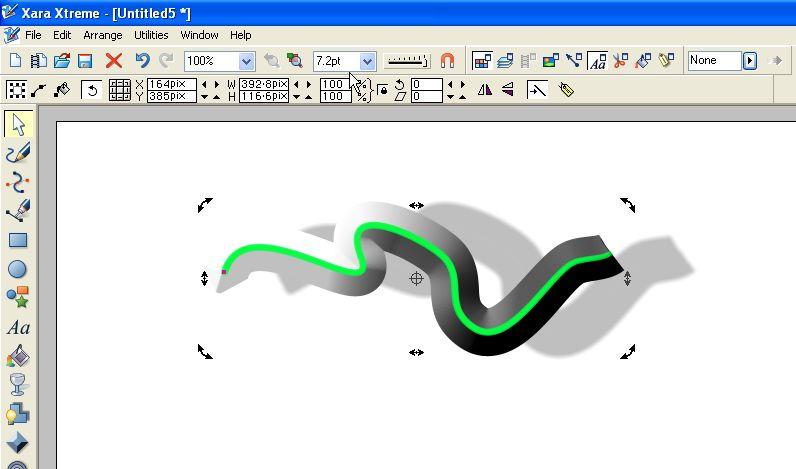Open the Fill Gallery
Viewport: 796px width, 469px height.
(x=643, y=61)
